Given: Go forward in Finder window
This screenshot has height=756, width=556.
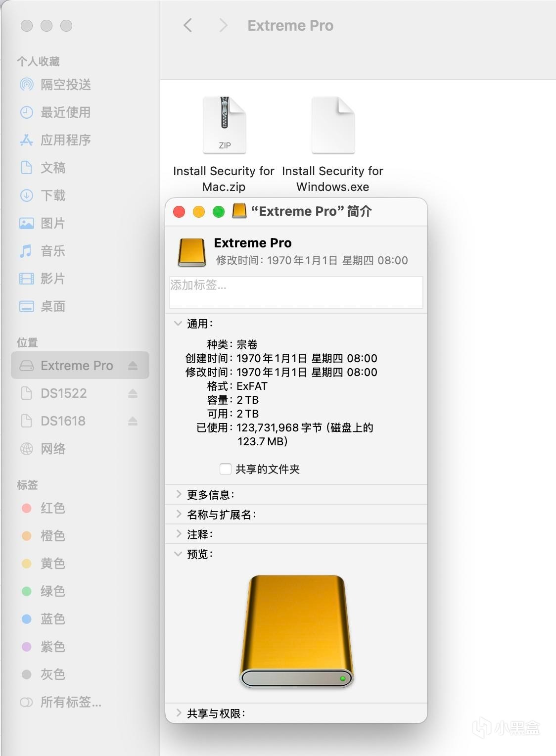Looking at the screenshot, I should (x=223, y=25).
